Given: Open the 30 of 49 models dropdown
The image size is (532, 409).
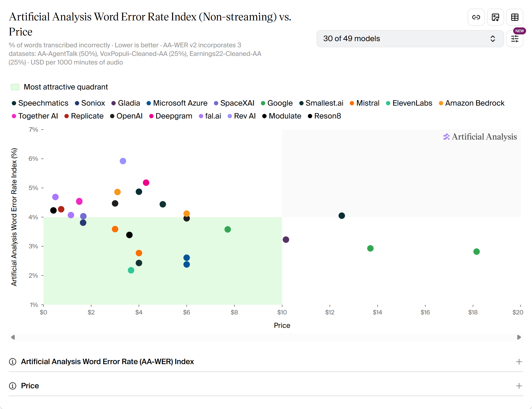Looking at the screenshot, I should point(410,39).
